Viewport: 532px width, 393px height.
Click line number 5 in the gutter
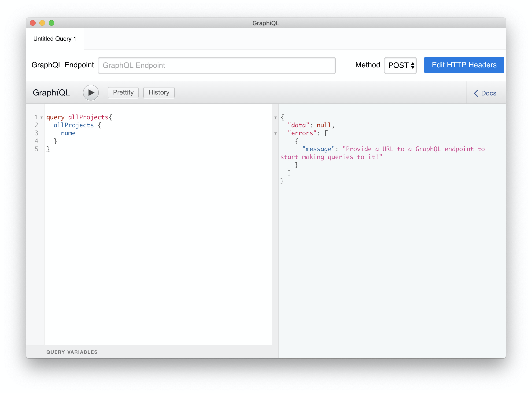(37, 149)
